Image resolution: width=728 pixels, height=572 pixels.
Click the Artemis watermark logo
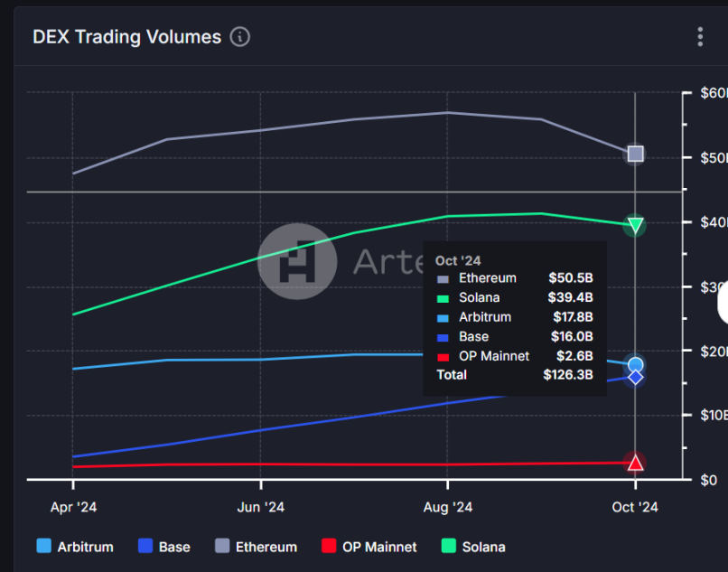pyautogui.click(x=297, y=261)
